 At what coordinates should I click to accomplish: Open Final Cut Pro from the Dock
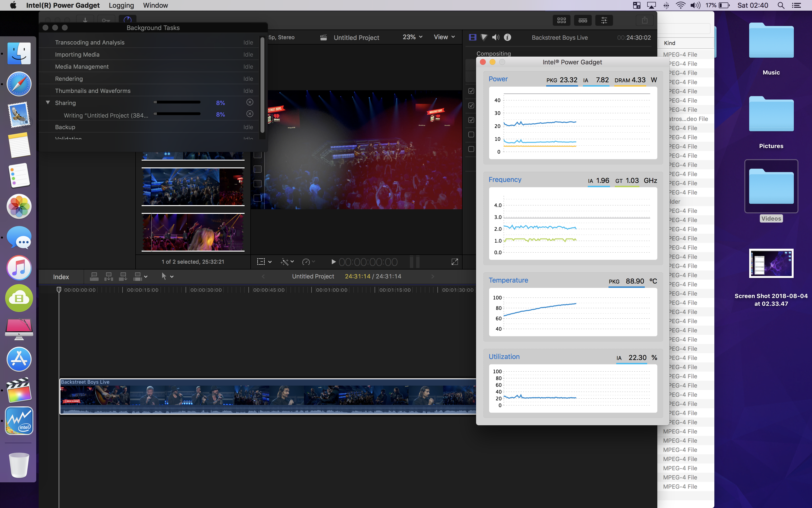[19, 390]
